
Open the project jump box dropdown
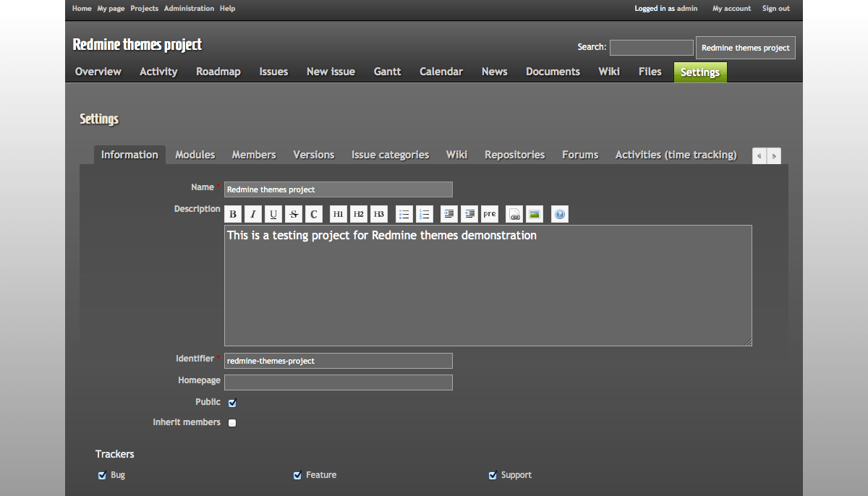click(x=746, y=48)
